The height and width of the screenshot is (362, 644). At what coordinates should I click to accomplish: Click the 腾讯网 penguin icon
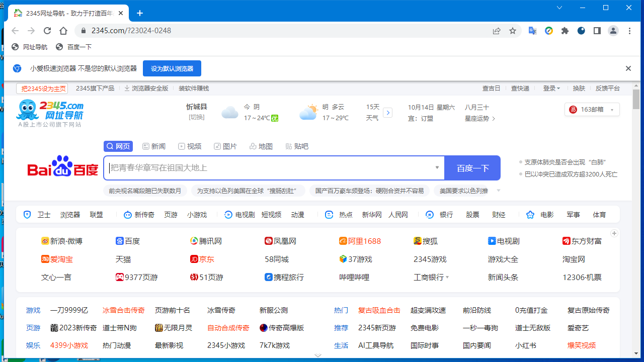click(x=194, y=241)
